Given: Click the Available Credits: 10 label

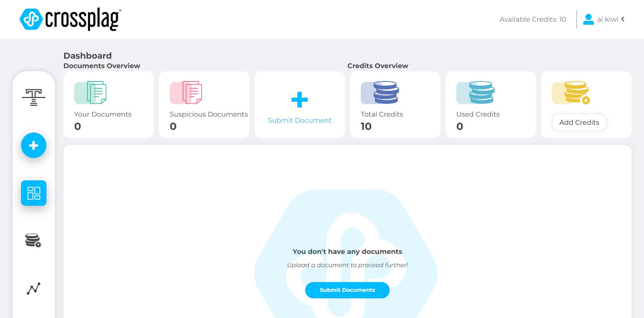Looking at the screenshot, I should [533, 19].
